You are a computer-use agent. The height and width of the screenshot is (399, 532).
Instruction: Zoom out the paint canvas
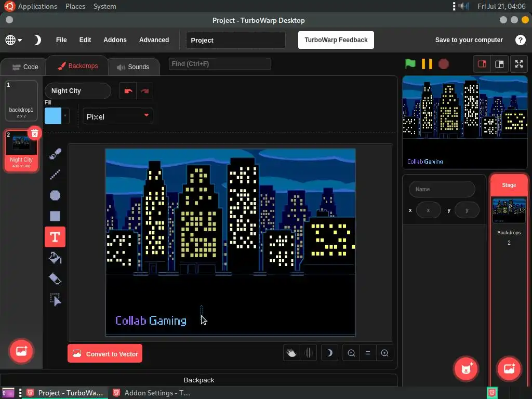point(351,353)
